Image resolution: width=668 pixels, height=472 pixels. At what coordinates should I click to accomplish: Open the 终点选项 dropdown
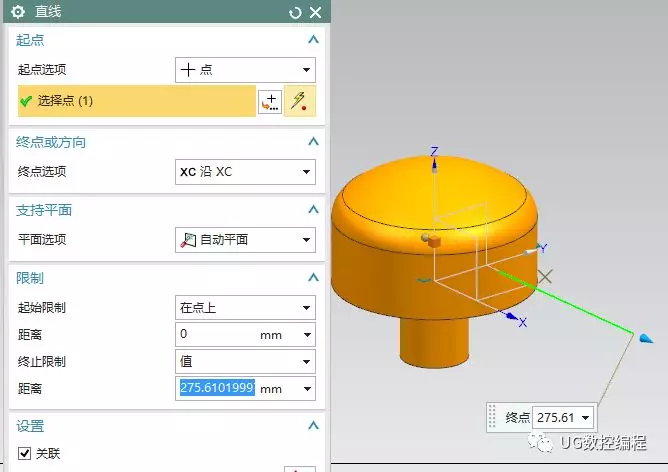click(x=245, y=172)
